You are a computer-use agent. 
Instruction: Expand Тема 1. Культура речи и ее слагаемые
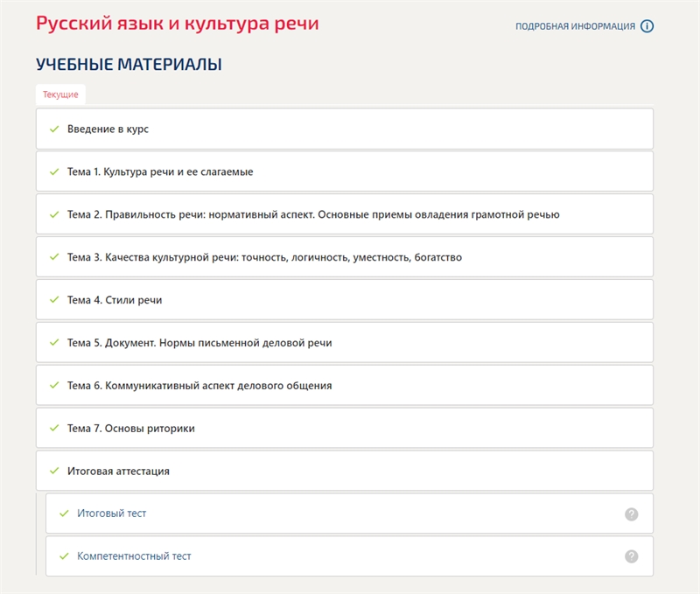[x=344, y=171]
